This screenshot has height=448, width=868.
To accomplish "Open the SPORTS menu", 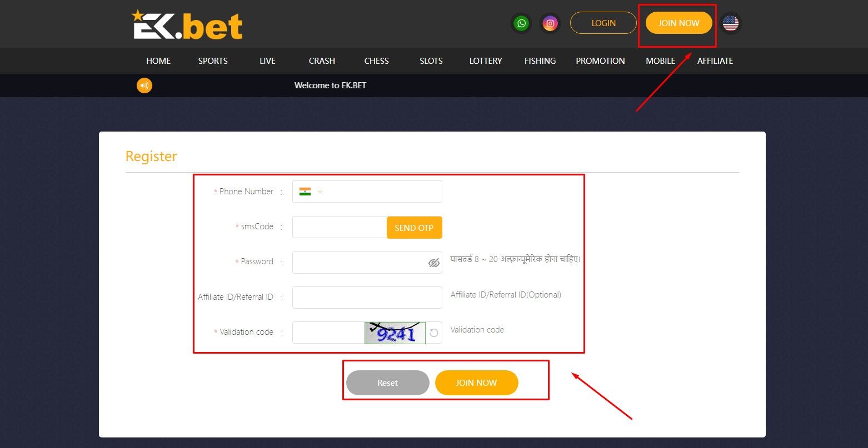I will coord(213,61).
